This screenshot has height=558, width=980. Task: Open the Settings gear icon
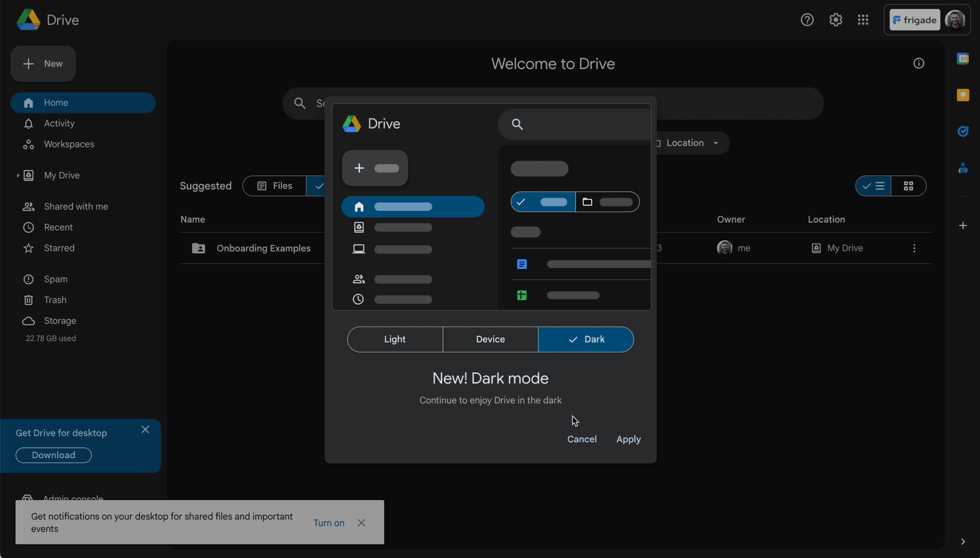(x=836, y=20)
